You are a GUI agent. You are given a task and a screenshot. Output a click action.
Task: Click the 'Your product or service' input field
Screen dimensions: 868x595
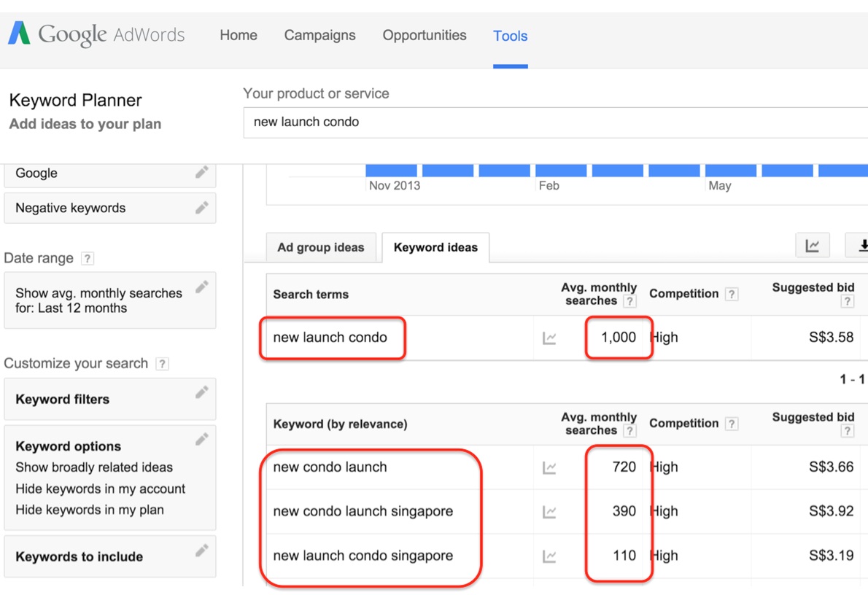pos(554,122)
